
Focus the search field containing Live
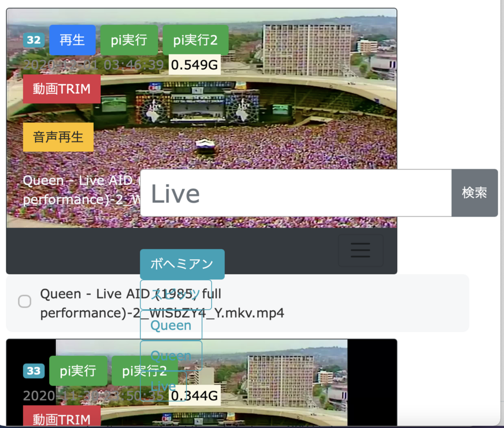pyautogui.click(x=296, y=193)
